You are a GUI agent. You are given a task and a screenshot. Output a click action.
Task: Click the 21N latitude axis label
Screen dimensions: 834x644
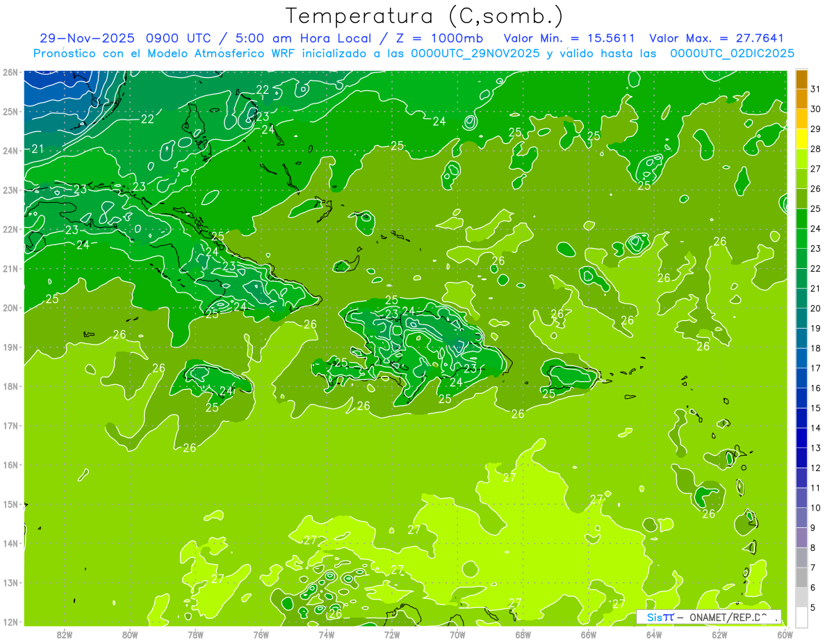[x=10, y=268]
